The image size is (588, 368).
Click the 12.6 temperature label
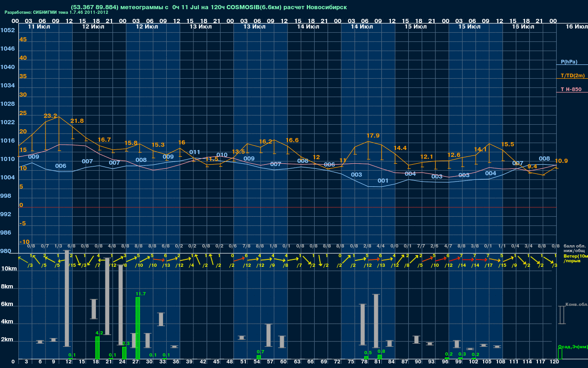click(454, 155)
